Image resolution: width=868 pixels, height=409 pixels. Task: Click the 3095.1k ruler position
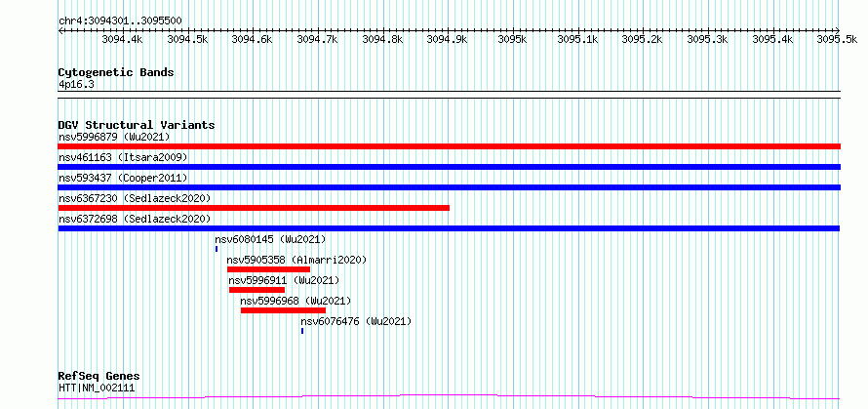[x=577, y=39]
